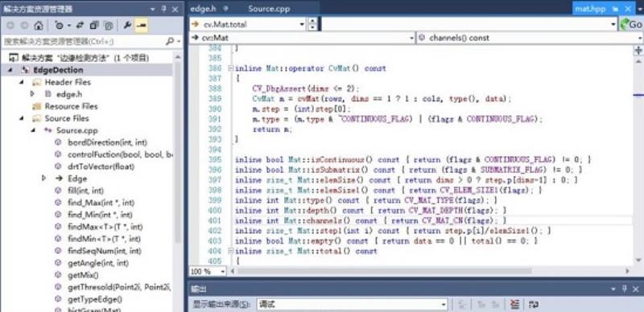644x312 pixels.
Task: Click the Go button
Action: tap(631, 24)
